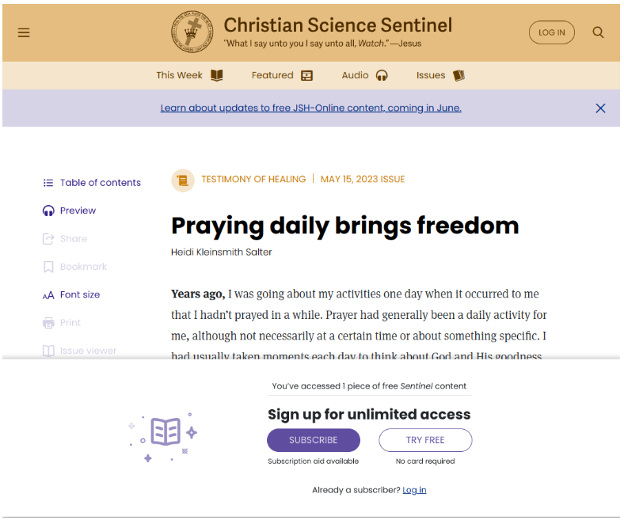Image resolution: width=624 pixels, height=524 pixels.
Task: Click the LOG IN button
Action: click(552, 32)
